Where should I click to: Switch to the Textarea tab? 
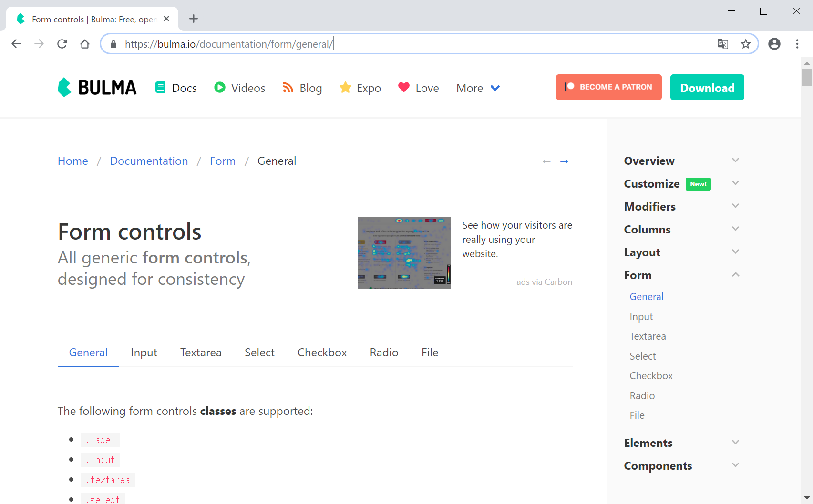201,353
